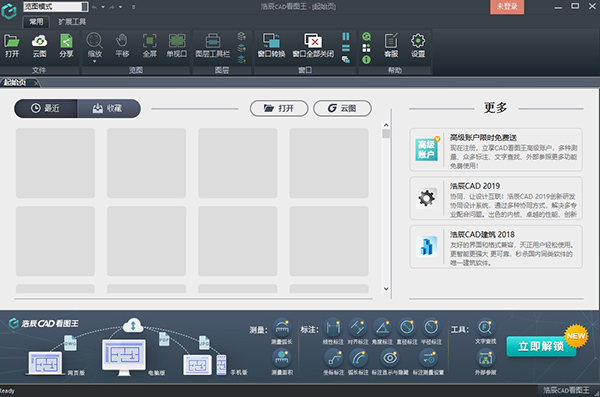Show the 收藏 favorites tab
The image size is (600, 397).
109,108
